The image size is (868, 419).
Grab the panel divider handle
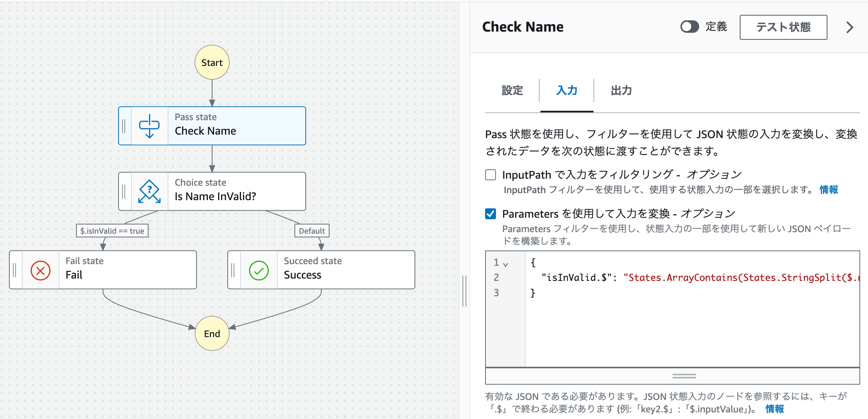click(464, 291)
